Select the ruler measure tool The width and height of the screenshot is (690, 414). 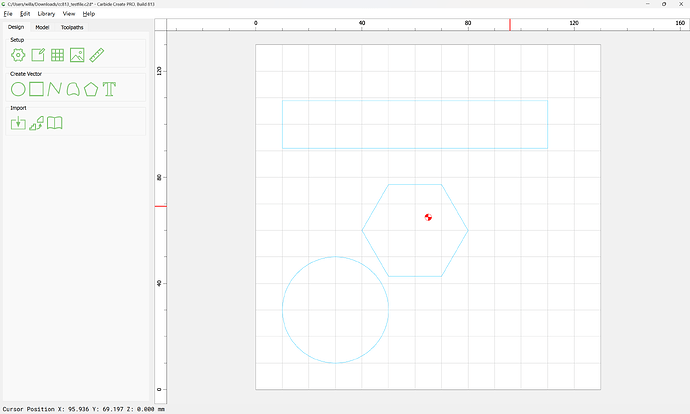click(97, 55)
